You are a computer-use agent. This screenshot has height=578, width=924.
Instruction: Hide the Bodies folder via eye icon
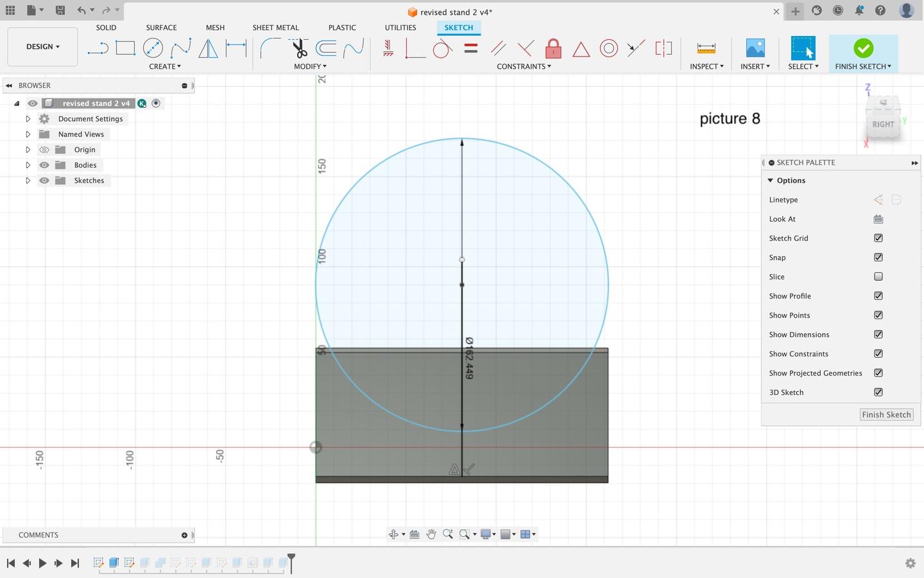pos(44,165)
